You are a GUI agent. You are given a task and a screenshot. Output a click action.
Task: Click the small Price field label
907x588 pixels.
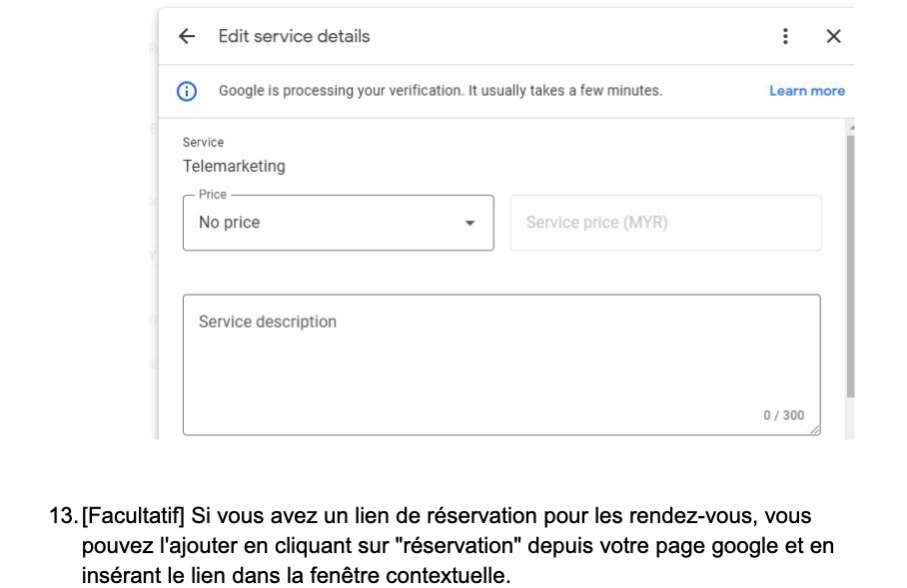click(213, 195)
